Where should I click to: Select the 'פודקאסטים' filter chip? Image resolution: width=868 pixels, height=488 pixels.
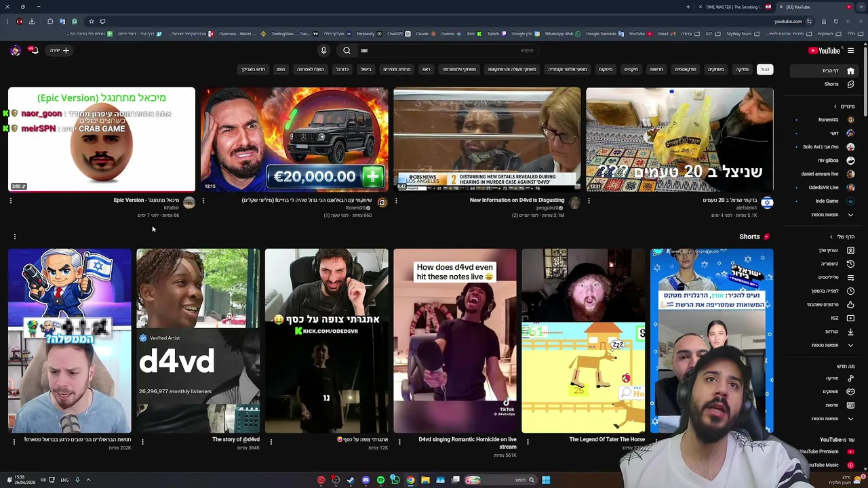tap(686, 69)
